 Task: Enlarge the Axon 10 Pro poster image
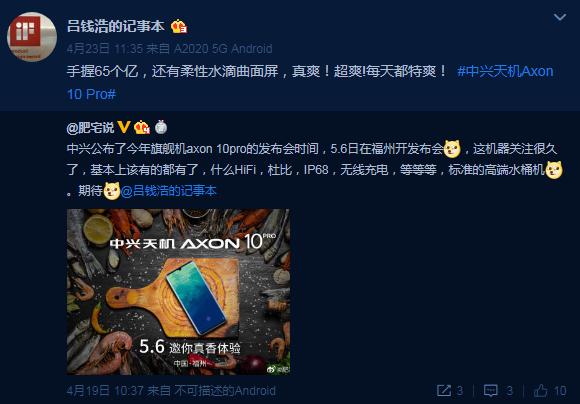click(178, 292)
